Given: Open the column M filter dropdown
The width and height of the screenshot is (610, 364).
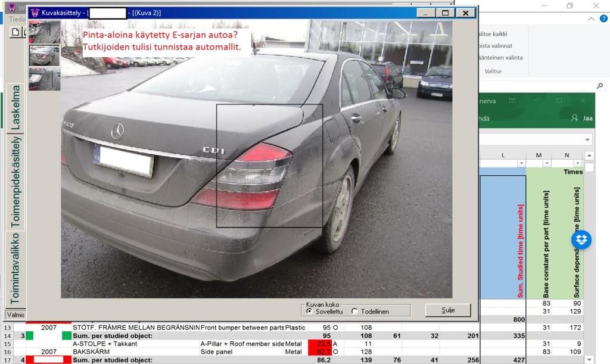Looking at the screenshot, I should click(x=547, y=163).
